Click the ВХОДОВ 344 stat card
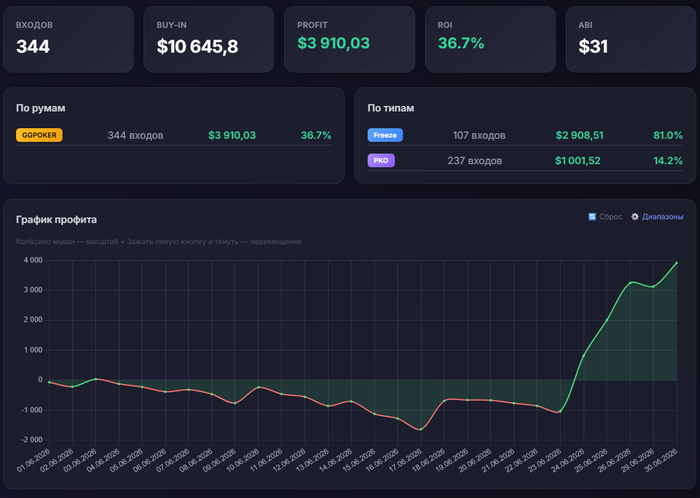Image resolution: width=700 pixels, height=498 pixels. click(68, 39)
